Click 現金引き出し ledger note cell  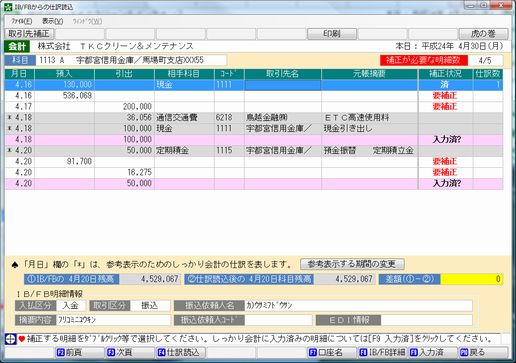(369, 129)
